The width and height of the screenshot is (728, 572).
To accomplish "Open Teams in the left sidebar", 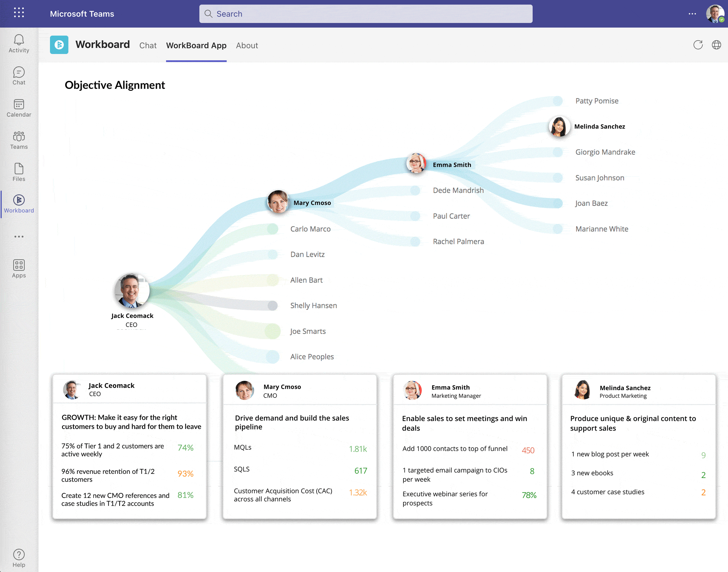I will [x=19, y=140].
